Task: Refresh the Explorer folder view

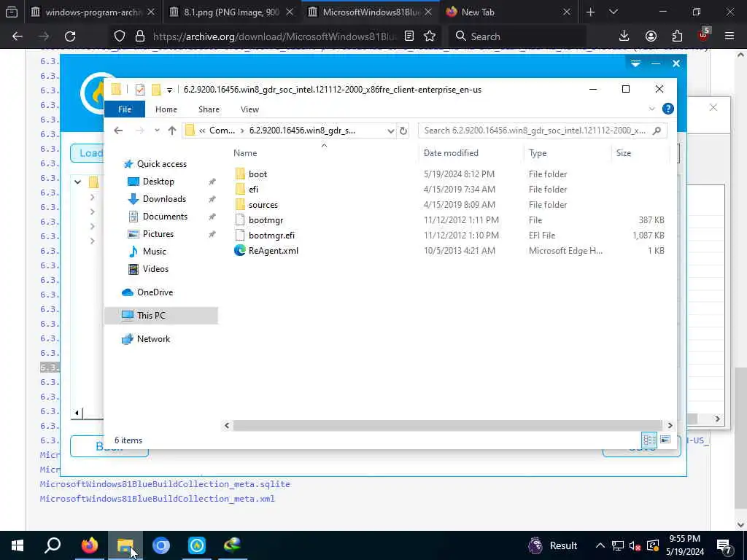Action: click(403, 131)
